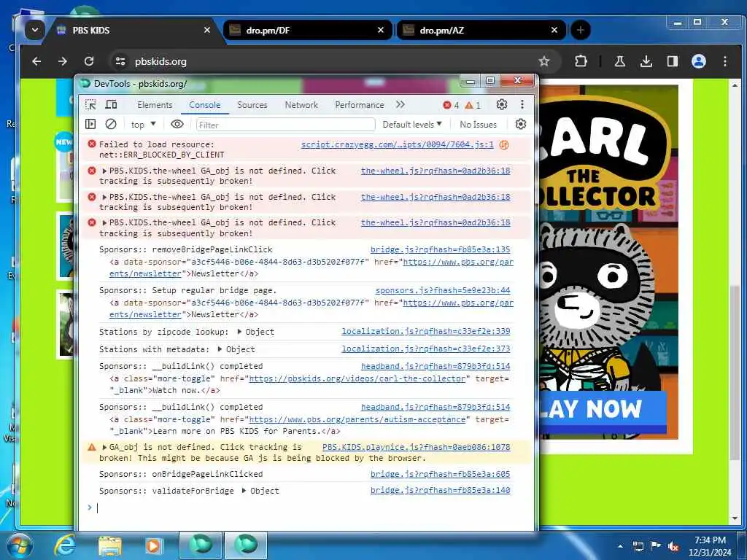Expand the GA_obj warning message
The image size is (747, 560).
point(104,447)
